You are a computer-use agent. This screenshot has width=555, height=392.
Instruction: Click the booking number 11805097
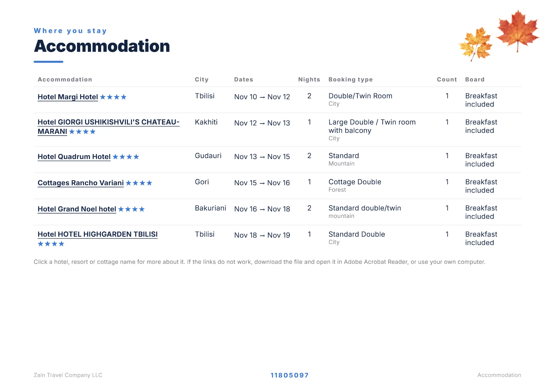(290, 375)
